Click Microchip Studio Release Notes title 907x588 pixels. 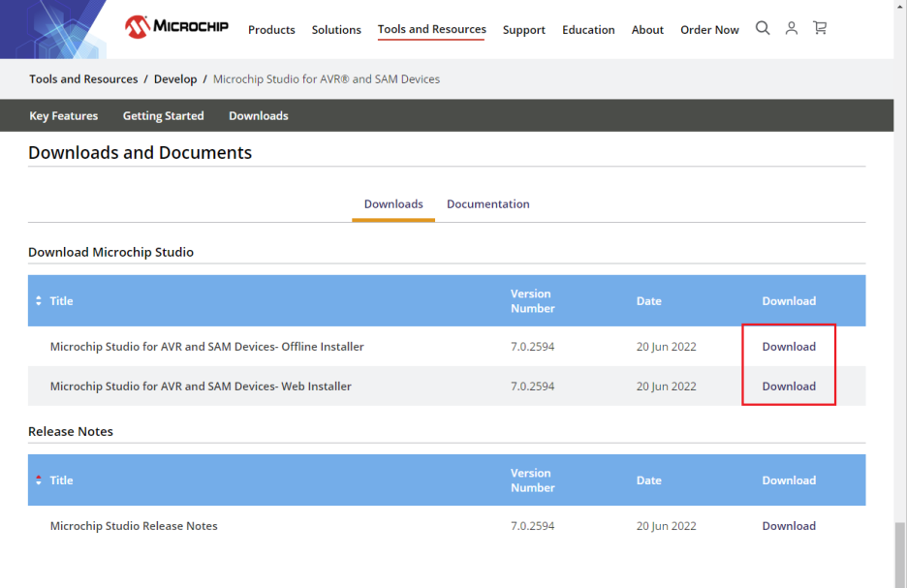pyautogui.click(x=134, y=526)
